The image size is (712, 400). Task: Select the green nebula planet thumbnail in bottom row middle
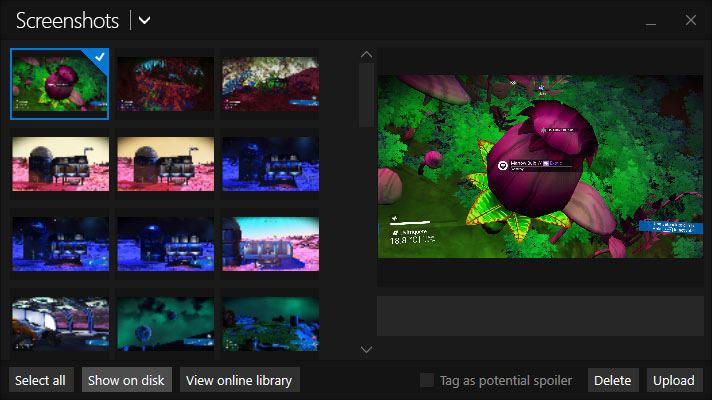pos(166,324)
